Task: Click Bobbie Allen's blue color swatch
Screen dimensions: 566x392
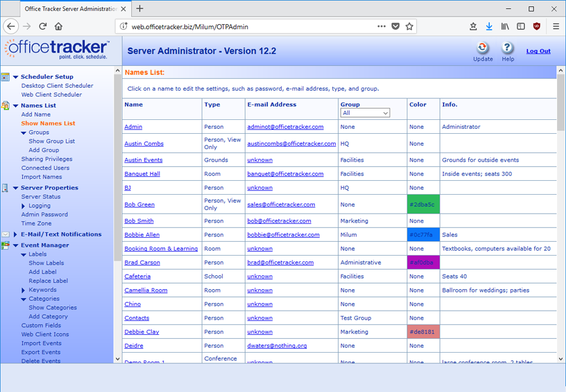Action: click(423, 235)
